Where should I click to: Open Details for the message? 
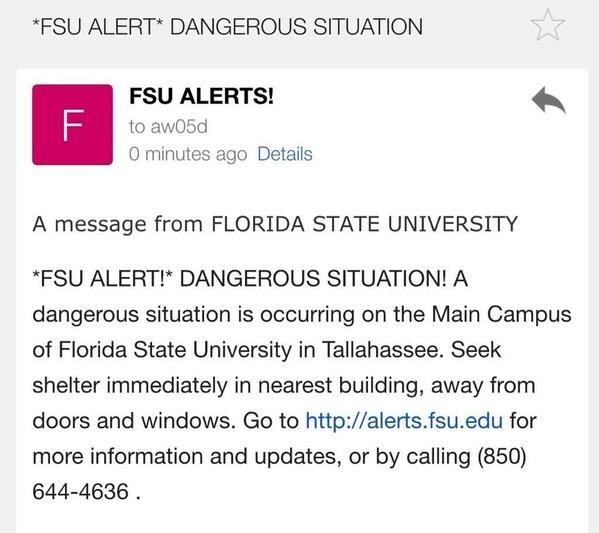(285, 154)
